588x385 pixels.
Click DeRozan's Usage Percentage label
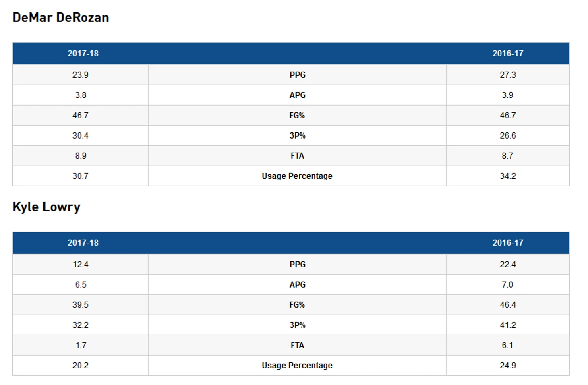tap(297, 176)
